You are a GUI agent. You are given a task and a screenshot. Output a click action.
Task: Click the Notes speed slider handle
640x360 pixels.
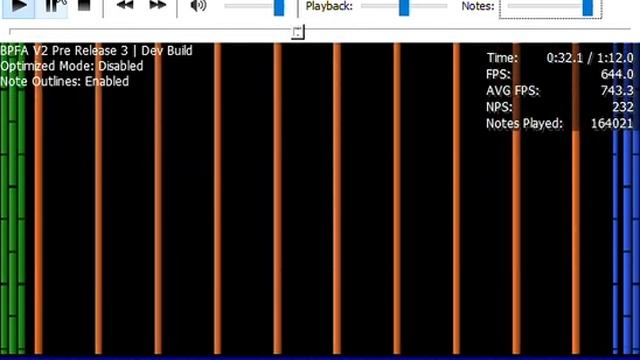[588, 7]
